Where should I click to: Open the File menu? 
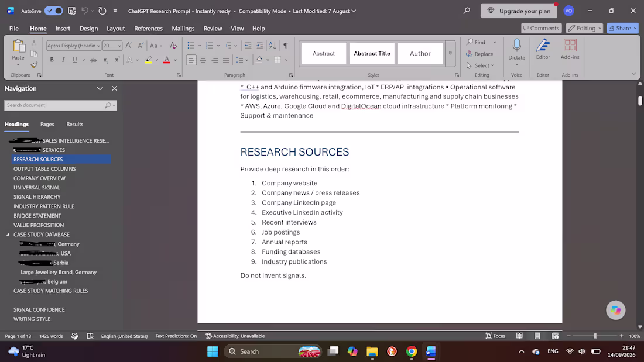[14, 28]
